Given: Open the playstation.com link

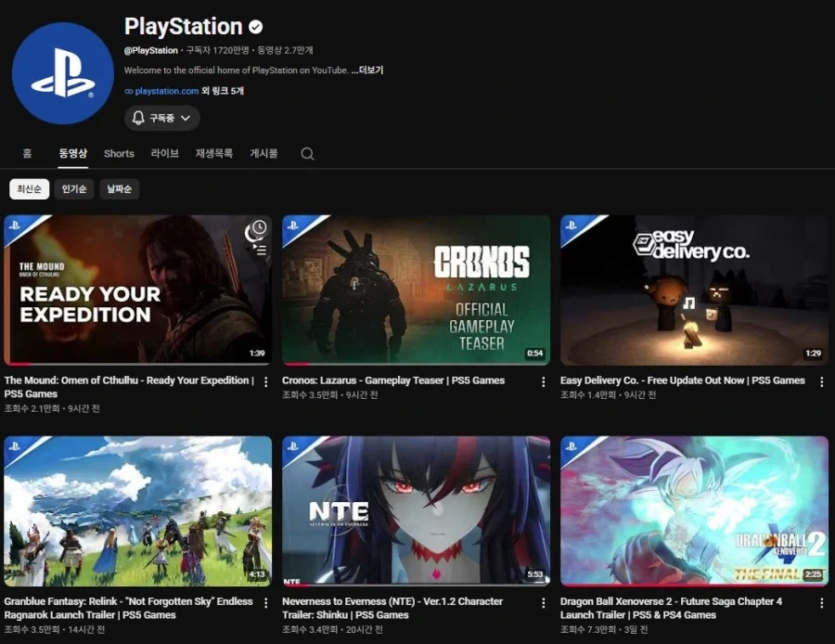Looking at the screenshot, I should [x=161, y=91].
